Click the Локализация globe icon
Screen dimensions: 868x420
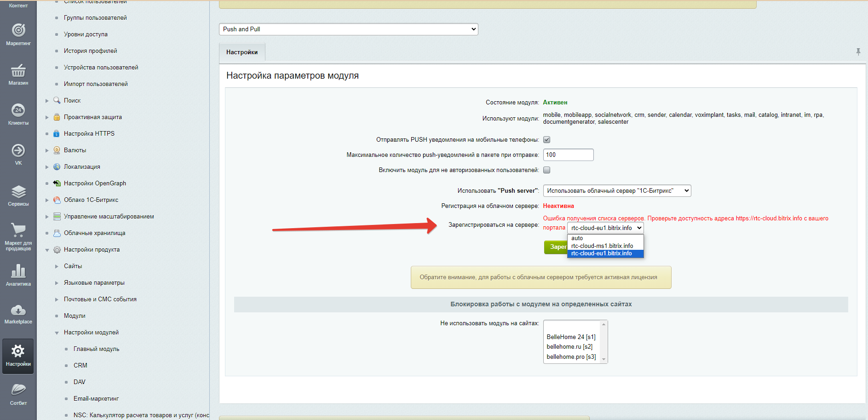pos(57,167)
